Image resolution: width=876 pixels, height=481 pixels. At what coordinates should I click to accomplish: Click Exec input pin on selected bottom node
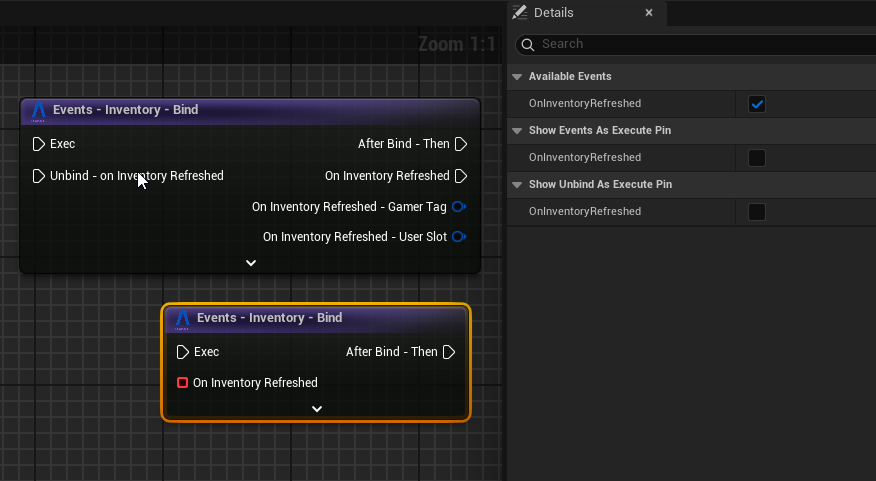coord(182,352)
